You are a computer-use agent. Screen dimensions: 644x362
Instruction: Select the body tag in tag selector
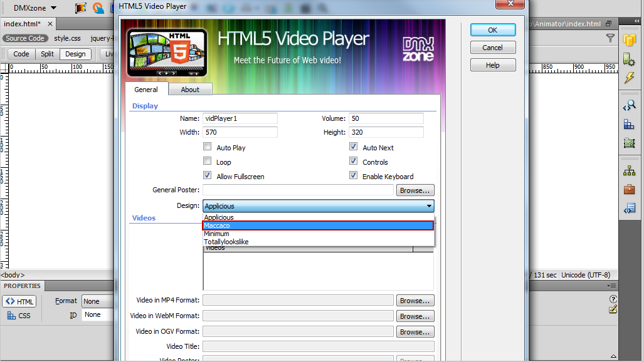coord(13,275)
